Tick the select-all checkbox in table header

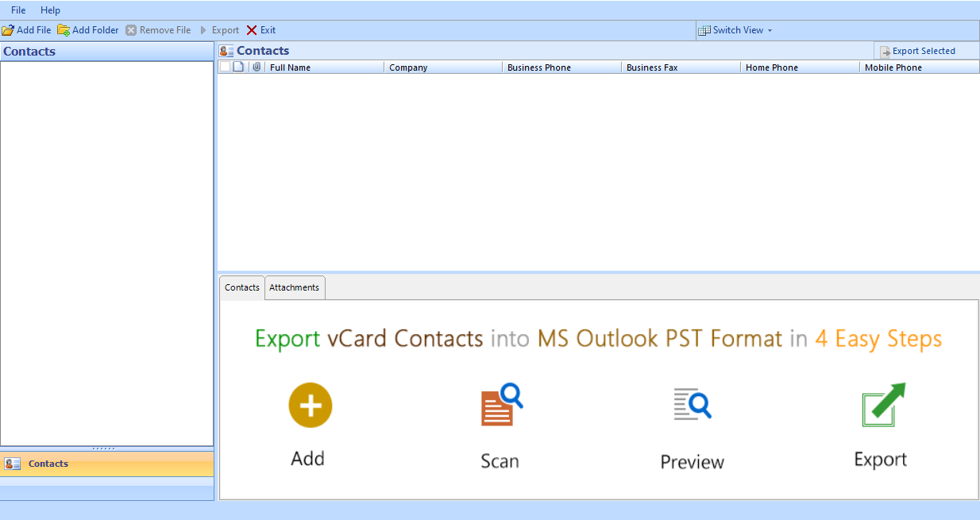click(225, 67)
